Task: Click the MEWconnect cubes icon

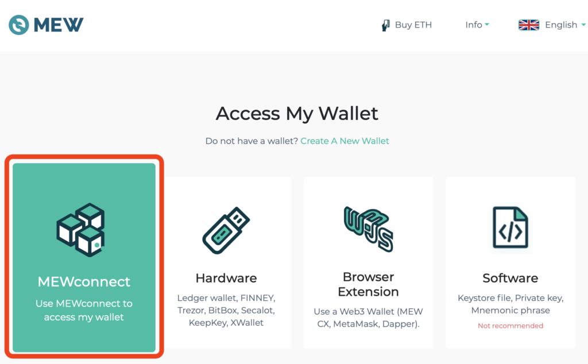Action: [x=80, y=230]
